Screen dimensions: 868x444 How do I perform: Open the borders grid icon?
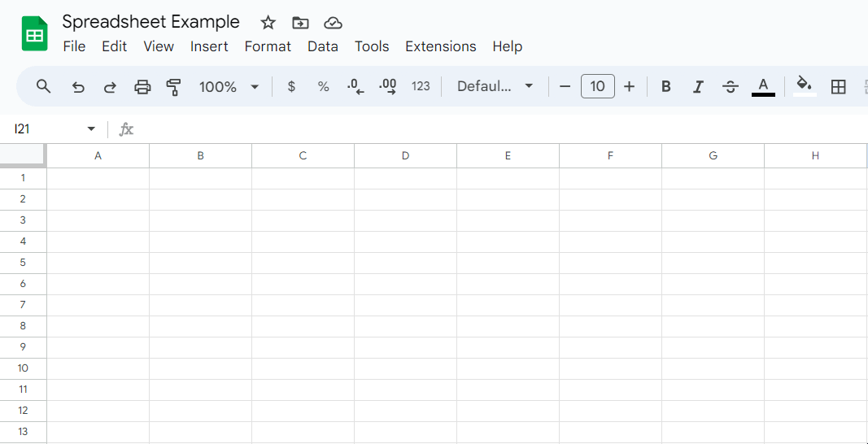(x=838, y=87)
